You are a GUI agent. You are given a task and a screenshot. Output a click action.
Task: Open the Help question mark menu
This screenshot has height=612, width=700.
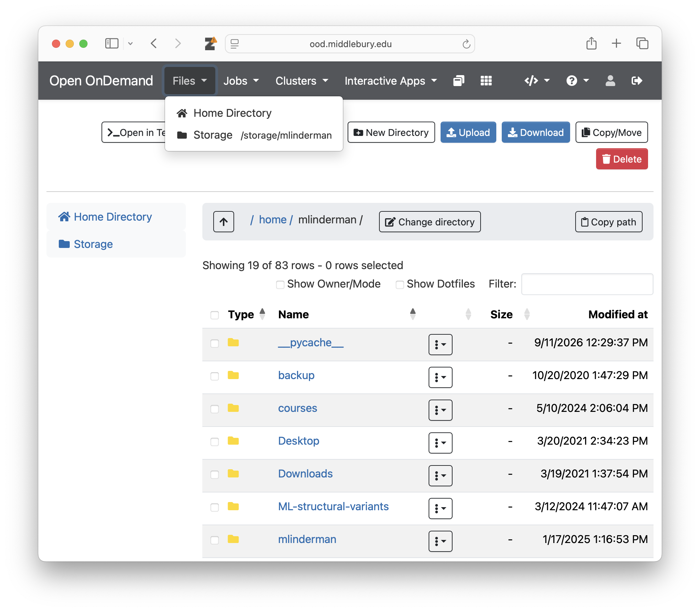577,81
